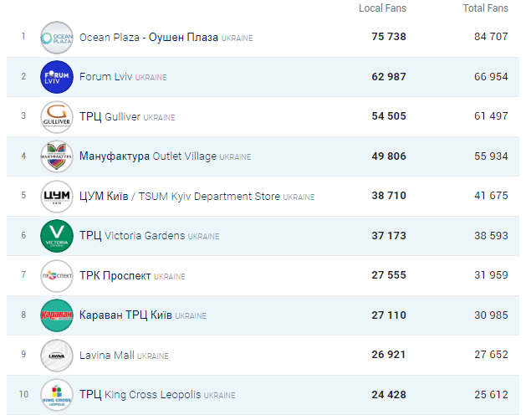Open the ЦУМ Київ / TSUM Kyiv Department Store link
526x420 pixels.
coord(180,197)
